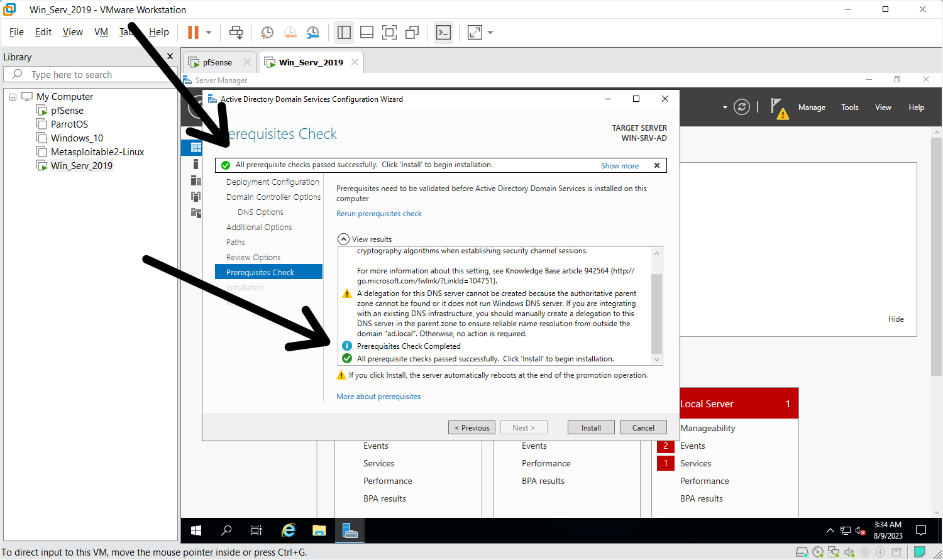Click the stretch guest display icon
943x560 pixels.
[475, 32]
